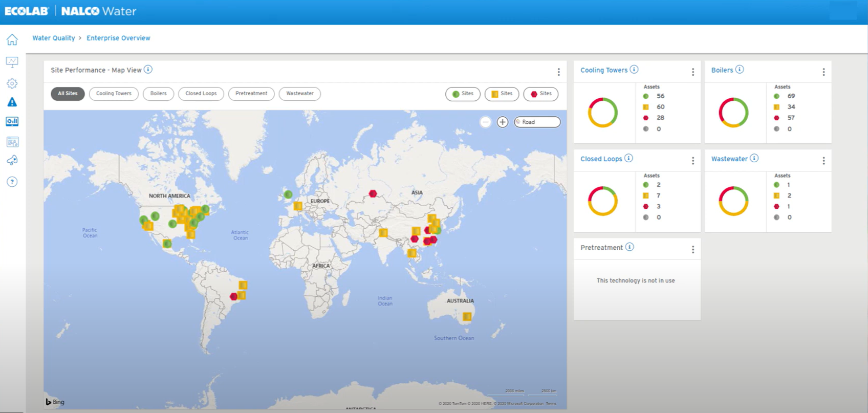Click the Water Quality breadcrumb link
Screen dimensions: 868x413
(54, 38)
